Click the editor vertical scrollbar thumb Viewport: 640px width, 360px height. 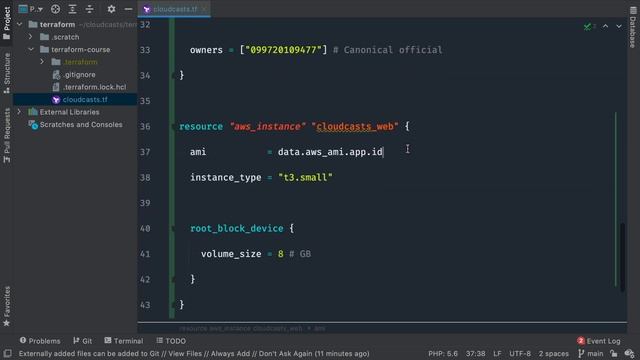tap(622, 257)
